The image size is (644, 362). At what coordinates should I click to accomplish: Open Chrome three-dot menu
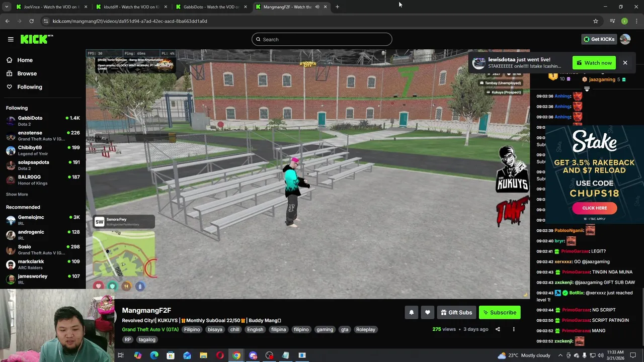(x=636, y=21)
